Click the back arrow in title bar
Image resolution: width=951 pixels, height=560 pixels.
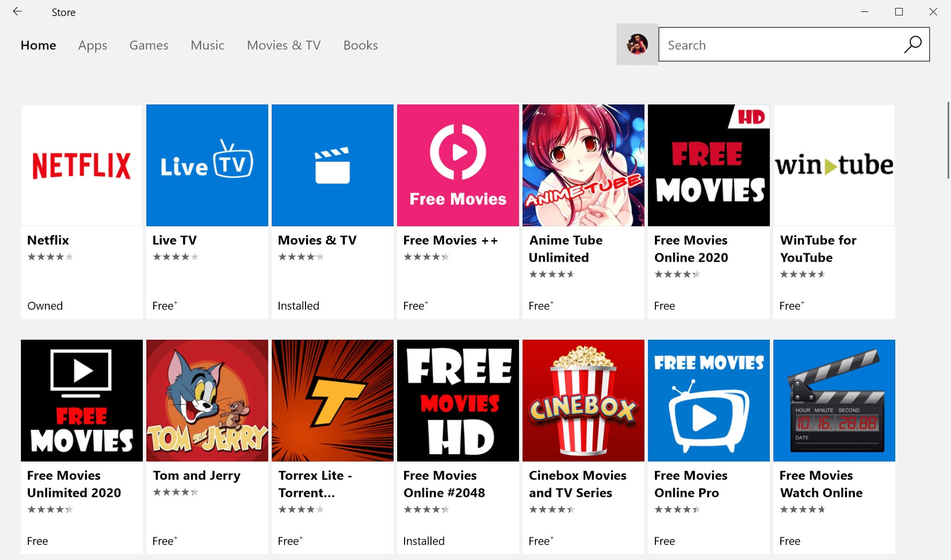click(x=17, y=12)
